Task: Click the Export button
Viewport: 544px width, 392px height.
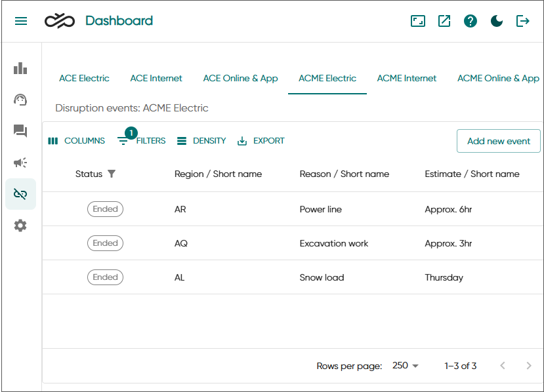Action: (x=261, y=141)
